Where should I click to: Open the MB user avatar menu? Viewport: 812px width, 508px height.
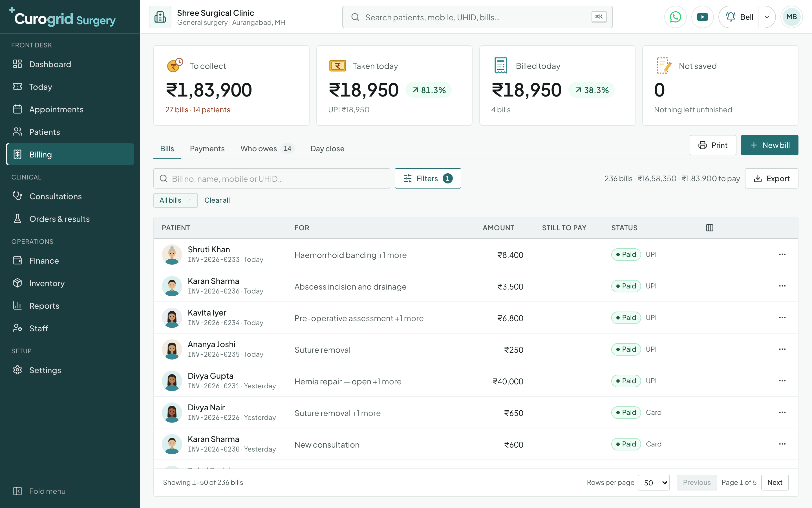click(x=791, y=17)
